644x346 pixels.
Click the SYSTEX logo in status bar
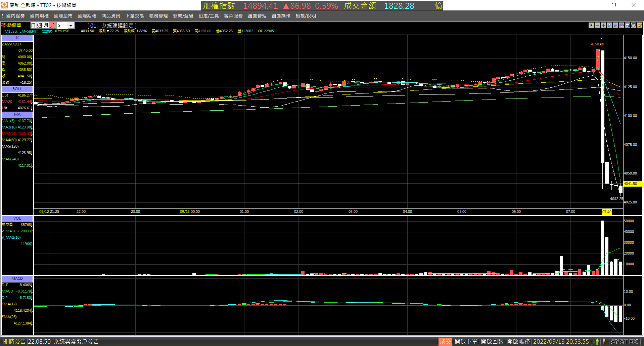coord(625,342)
